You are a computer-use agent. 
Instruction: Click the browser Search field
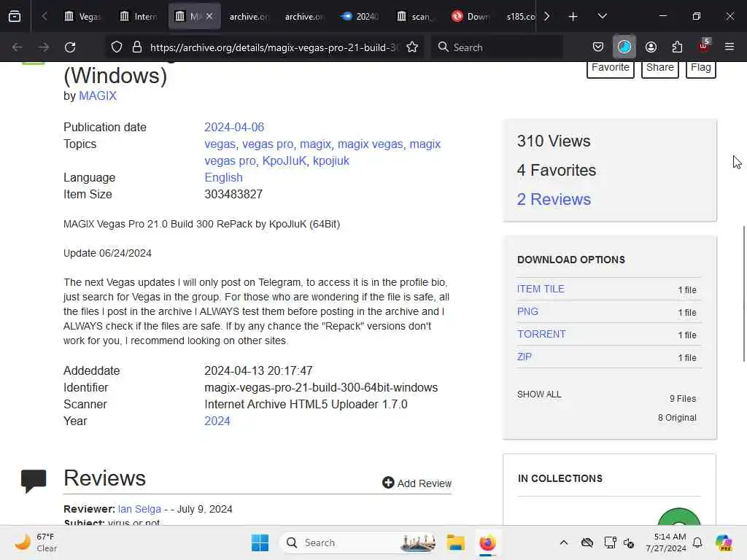coord(497,47)
